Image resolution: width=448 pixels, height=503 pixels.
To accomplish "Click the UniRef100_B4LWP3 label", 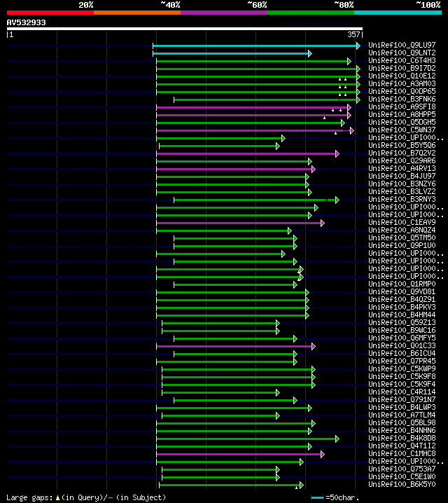I will (x=402, y=407).
